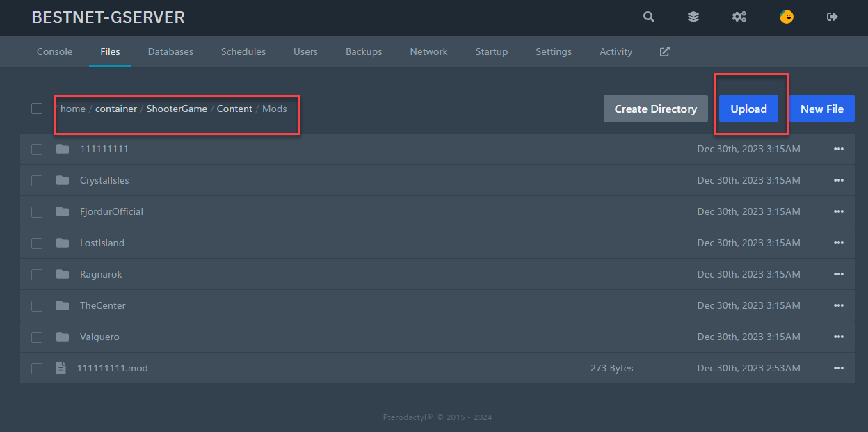
Task: Click the account avatar icon
Action: point(786,17)
